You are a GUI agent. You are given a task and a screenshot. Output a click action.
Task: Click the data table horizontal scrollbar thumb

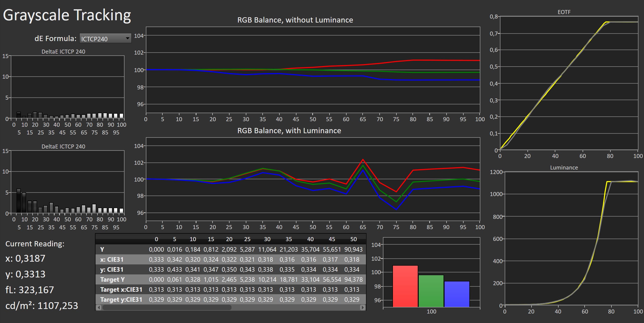pyautogui.click(x=167, y=307)
